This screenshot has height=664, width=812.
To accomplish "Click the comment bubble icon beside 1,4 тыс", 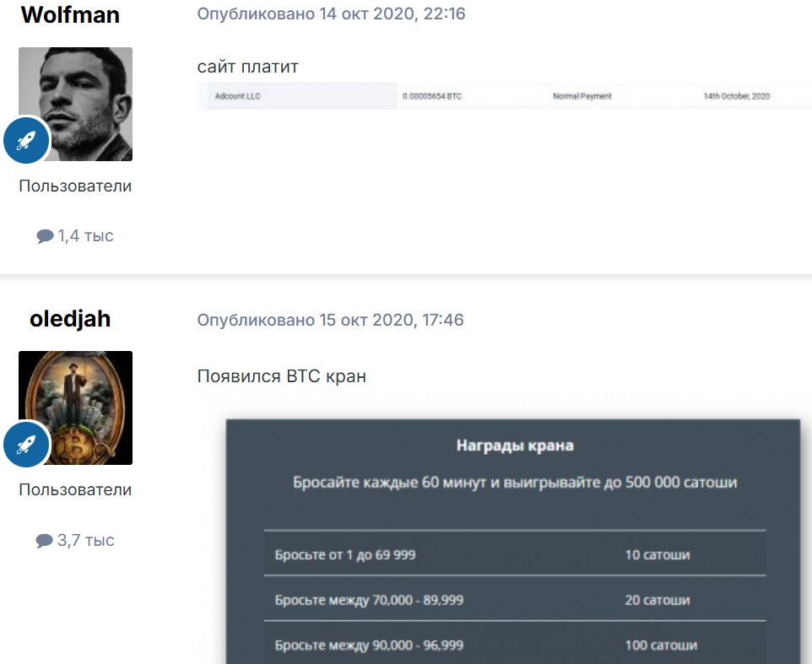I will point(45,237).
